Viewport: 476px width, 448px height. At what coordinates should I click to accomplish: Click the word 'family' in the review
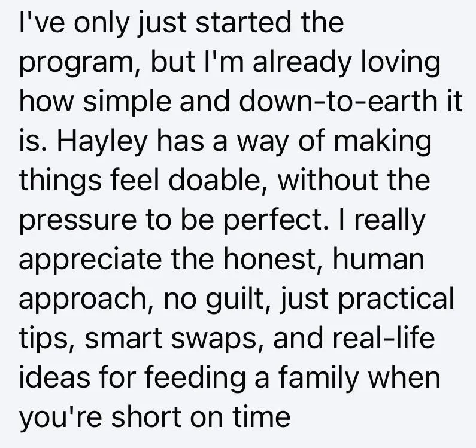318,377
